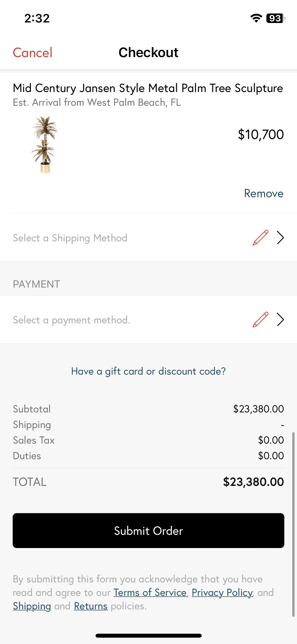This screenshot has width=297, height=644.
Task: Open the Shipping policy link
Action: pyautogui.click(x=32, y=606)
